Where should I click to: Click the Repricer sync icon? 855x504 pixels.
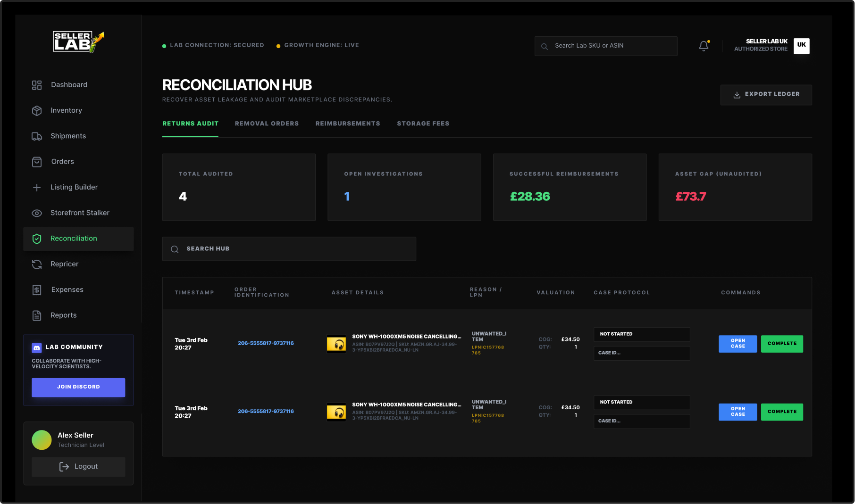pyautogui.click(x=37, y=264)
